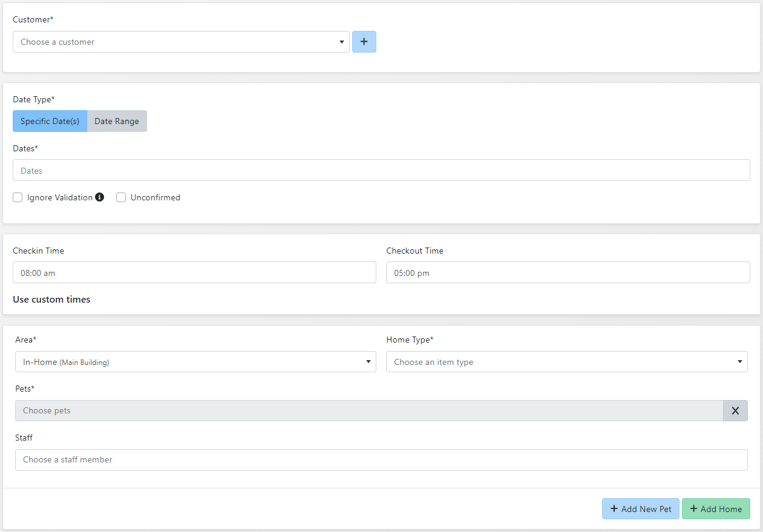
Task: Click the dropdown arrow on Customer field
Action: tap(342, 42)
